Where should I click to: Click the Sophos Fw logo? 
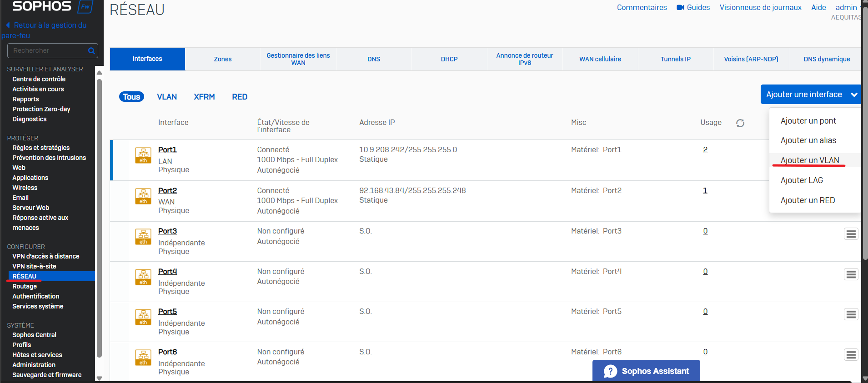pyautogui.click(x=52, y=6)
